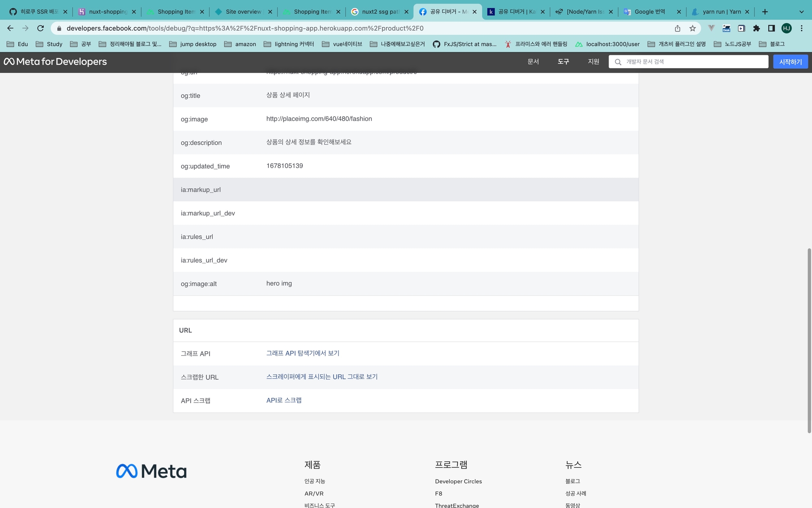Open the 지원 nav menu

coord(594,62)
